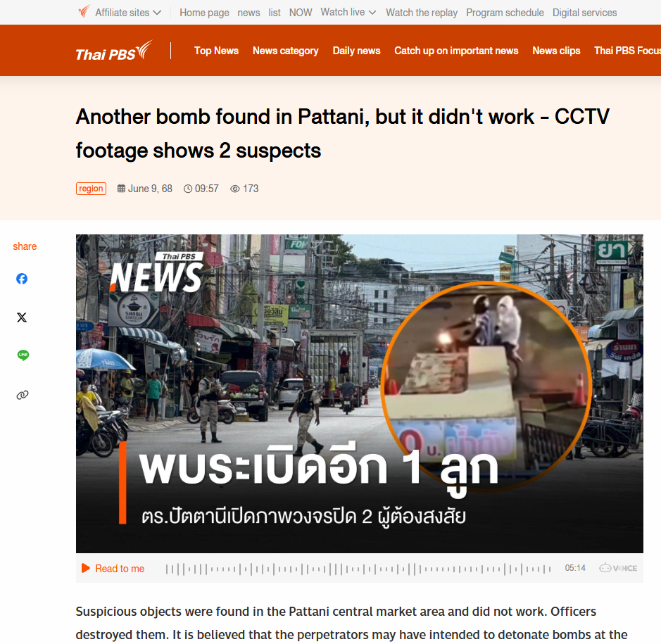Click the 05:14 audio duration
Screen dimensions: 661x644
(575, 568)
